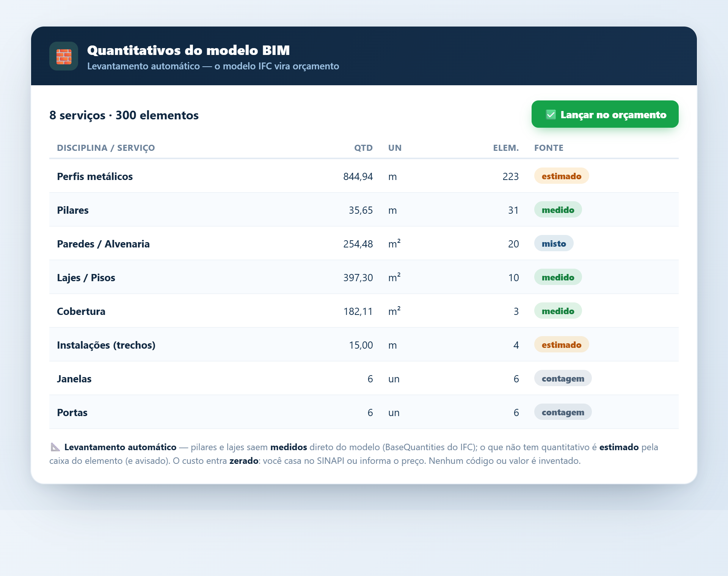Click the subtitle Levantamento automático — o modelo IFC
The width and height of the screenshot is (728, 576).
(x=213, y=66)
